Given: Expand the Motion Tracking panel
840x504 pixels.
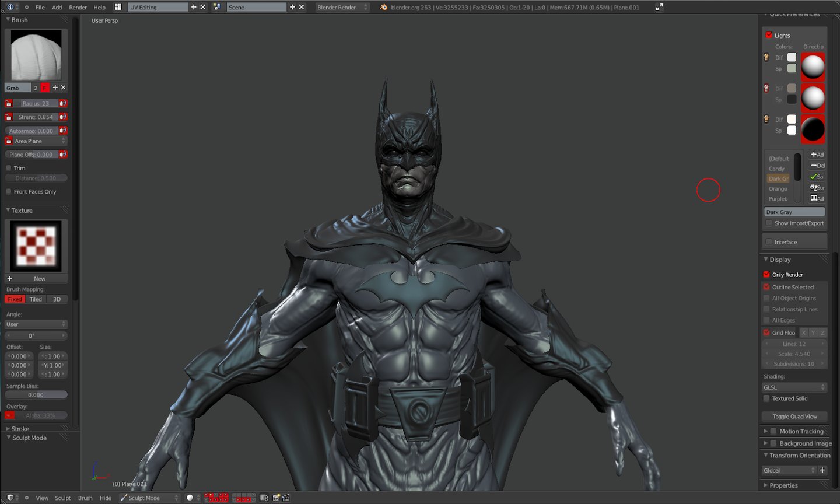Looking at the screenshot, I should tap(766, 431).
